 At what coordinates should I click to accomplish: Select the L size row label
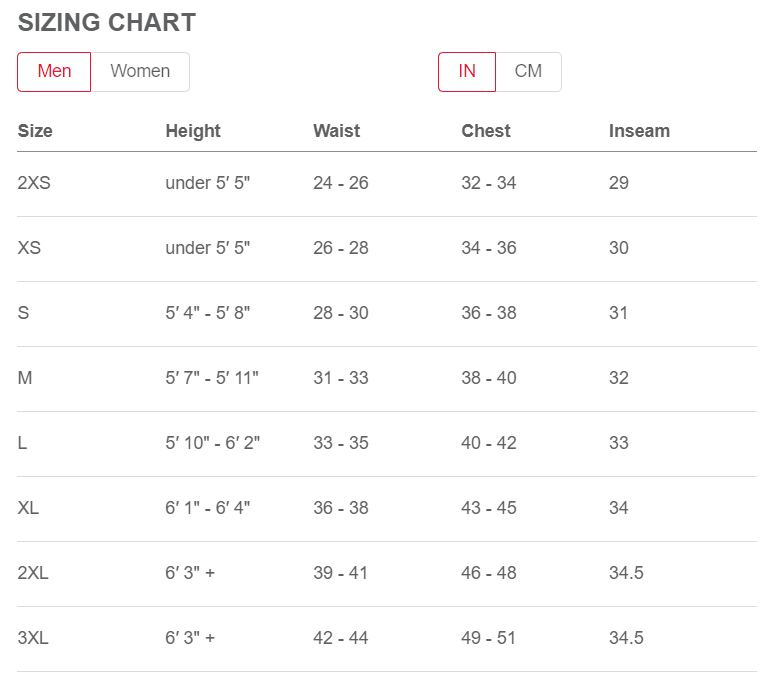pos(22,443)
